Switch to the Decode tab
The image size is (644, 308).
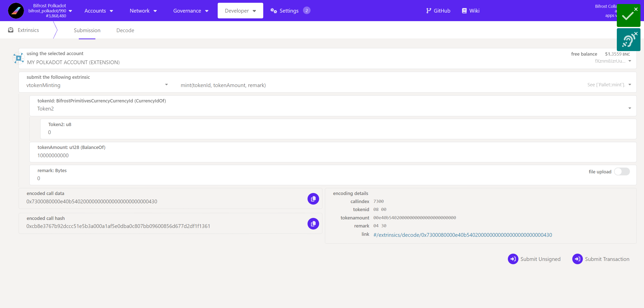(125, 30)
